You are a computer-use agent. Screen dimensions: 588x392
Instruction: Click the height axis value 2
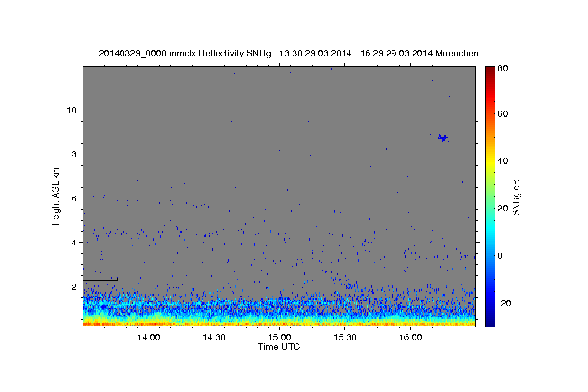74,286
